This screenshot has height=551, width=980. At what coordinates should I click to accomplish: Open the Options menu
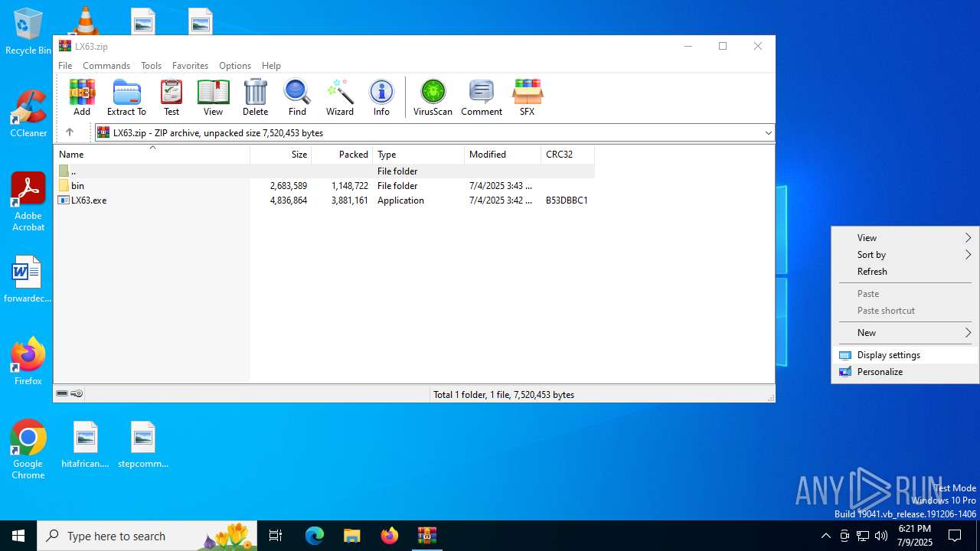234,66
